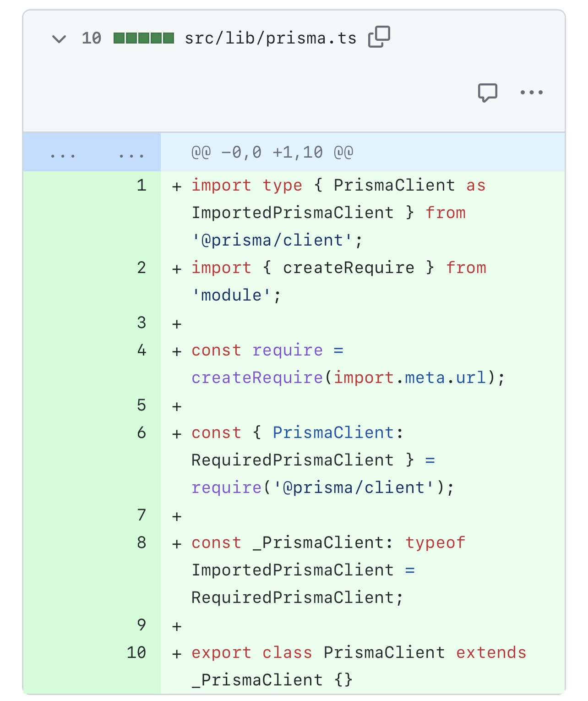Open the comment icon on the diff
Viewport: 588px width, 701px height.
point(487,92)
